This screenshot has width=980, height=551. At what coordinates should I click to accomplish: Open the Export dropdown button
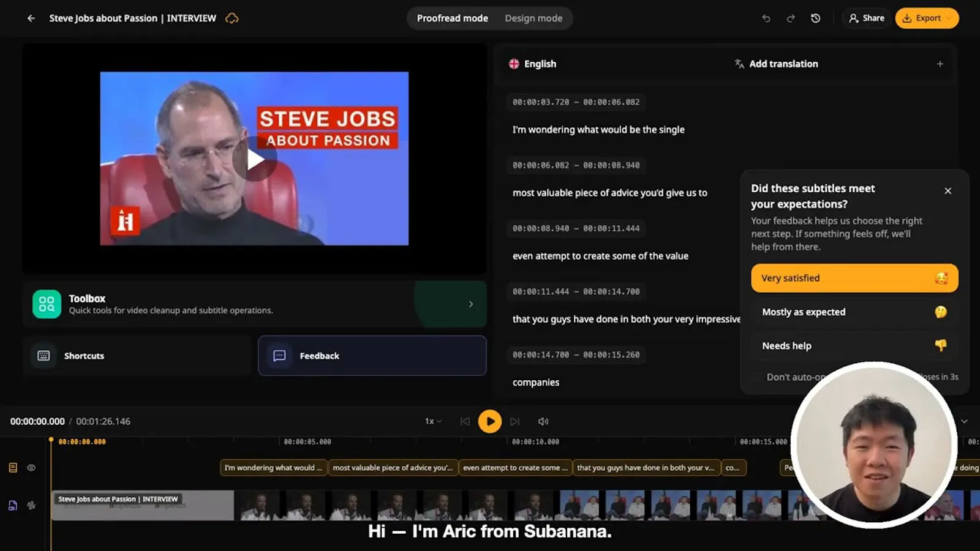(x=927, y=18)
